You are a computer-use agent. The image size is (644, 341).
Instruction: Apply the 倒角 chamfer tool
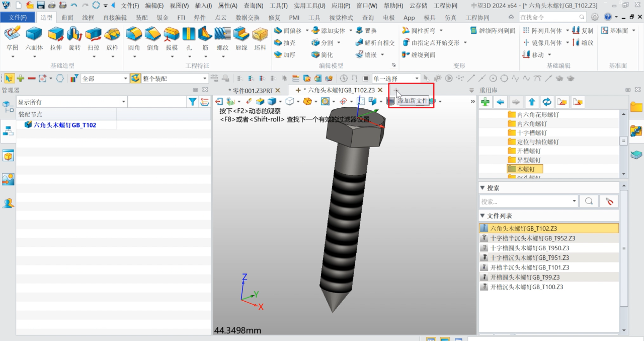[153, 39]
